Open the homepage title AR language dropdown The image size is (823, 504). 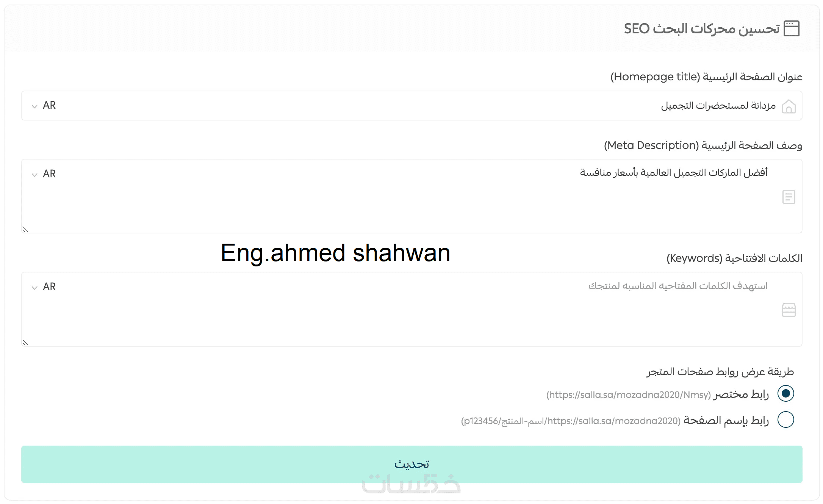tap(44, 105)
